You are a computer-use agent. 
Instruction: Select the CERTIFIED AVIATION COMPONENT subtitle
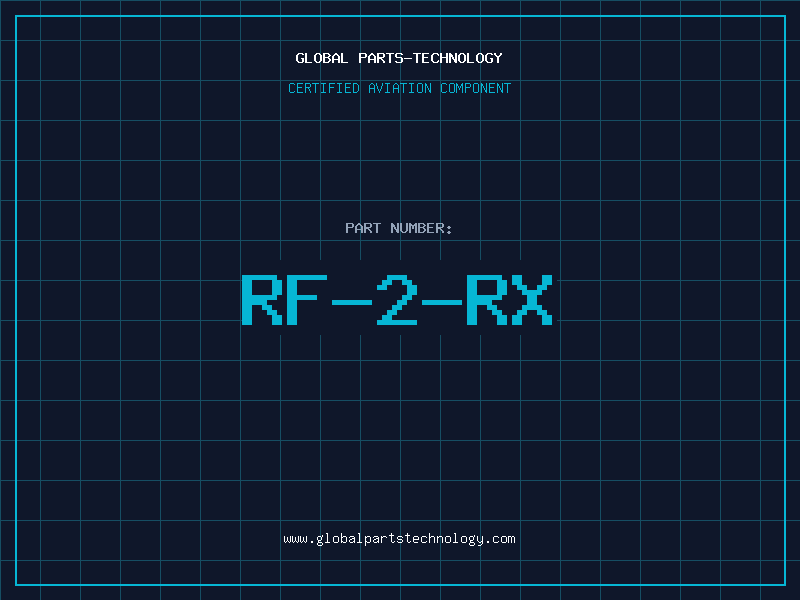(399, 88)
